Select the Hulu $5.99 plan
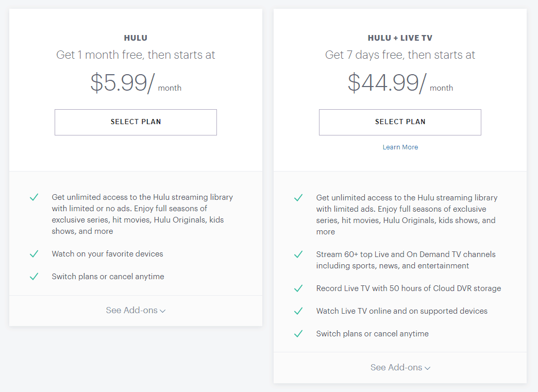 point(136,122)
